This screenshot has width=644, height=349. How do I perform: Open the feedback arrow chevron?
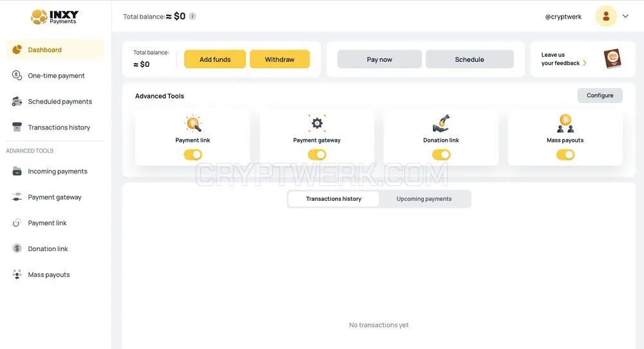(x=585, y=63)
